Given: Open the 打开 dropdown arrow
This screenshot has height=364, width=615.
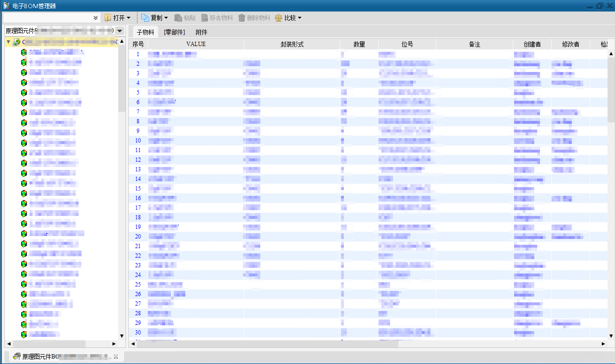Looking at the screenshot, I should point(128,18).
